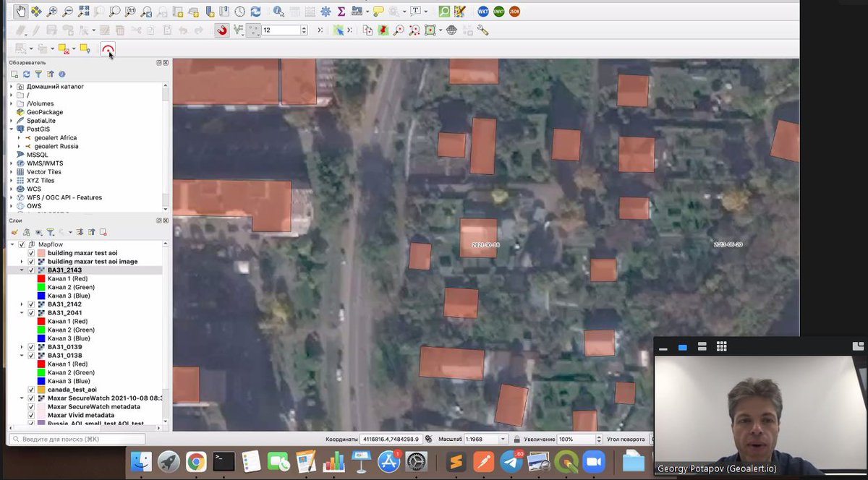Screen dimensions: 868x480
Task: Click the snapping tolerance field showing 12
Action: 284,30
